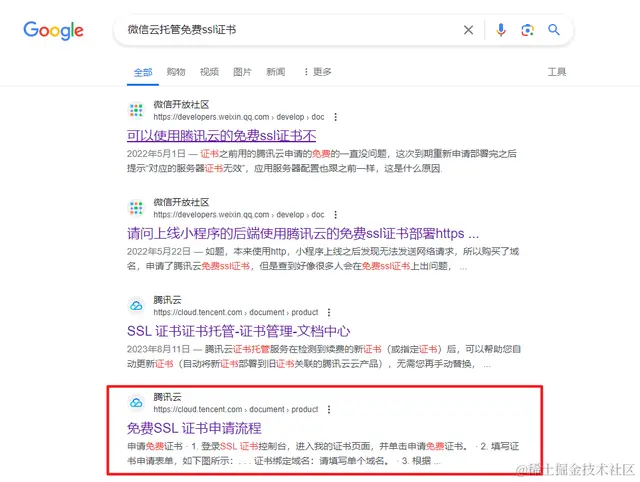This screenshot has height=482, width=640.
Task: Switch to the 视频 tab
Action: click(x=209, y=72)
